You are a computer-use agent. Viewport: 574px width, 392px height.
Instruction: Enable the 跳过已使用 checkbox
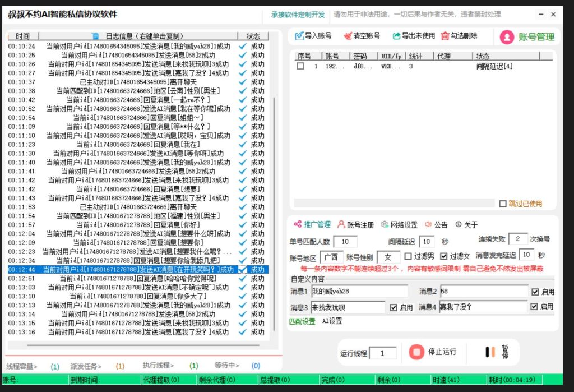[503, 204]
